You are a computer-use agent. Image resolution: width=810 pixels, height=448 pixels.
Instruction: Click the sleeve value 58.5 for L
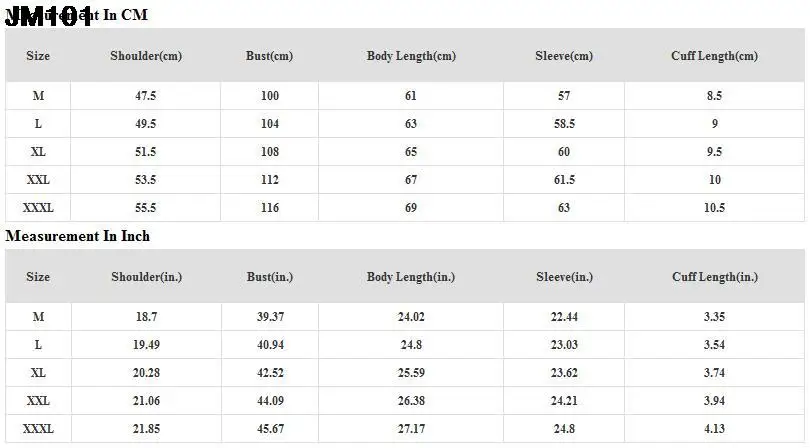click(564, 124)
